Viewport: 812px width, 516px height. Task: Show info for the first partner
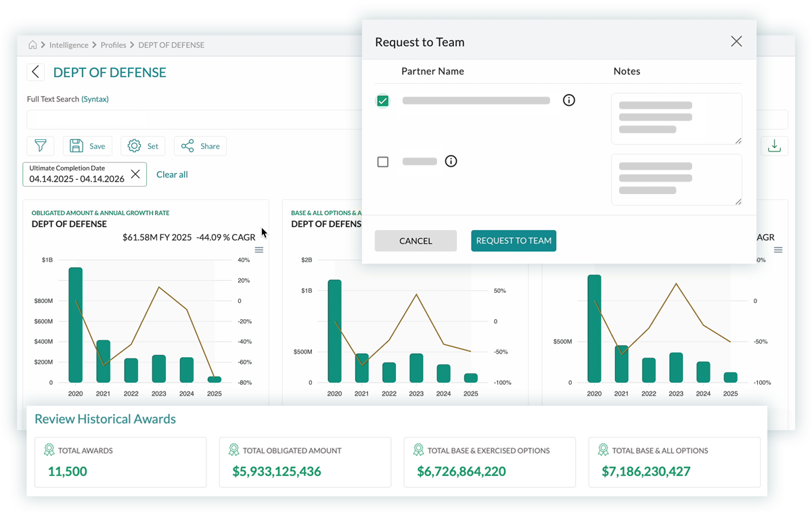click(x=569, y=100)
